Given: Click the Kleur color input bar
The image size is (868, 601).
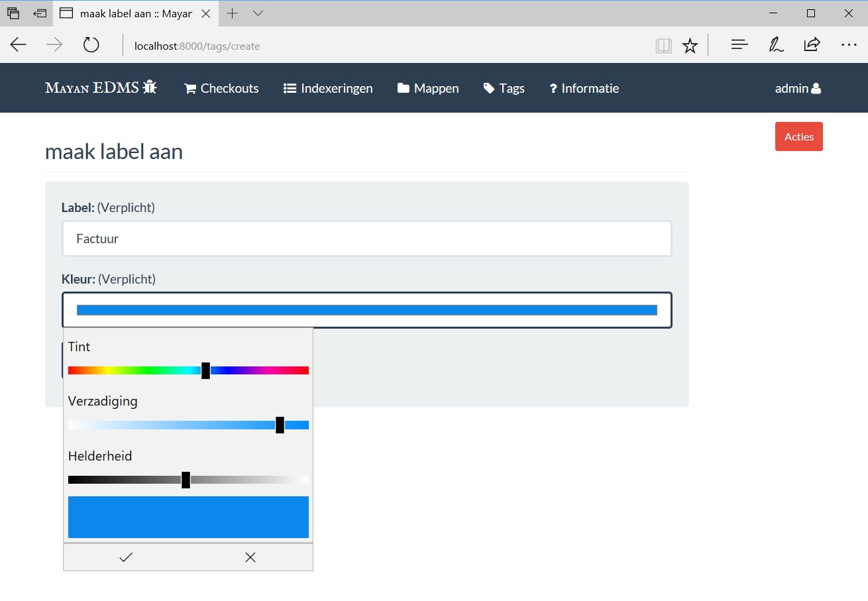Looking at the screenshot, I should (x=367, y=310).
